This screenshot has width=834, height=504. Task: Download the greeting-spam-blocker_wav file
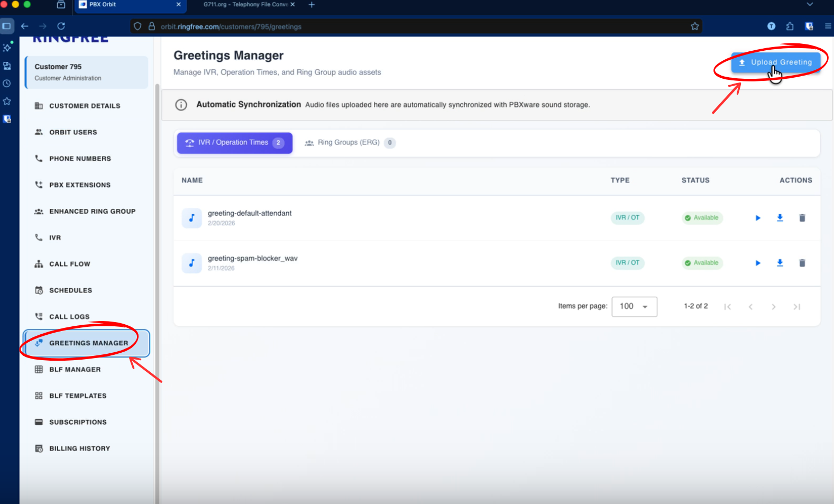pos(780,263)
